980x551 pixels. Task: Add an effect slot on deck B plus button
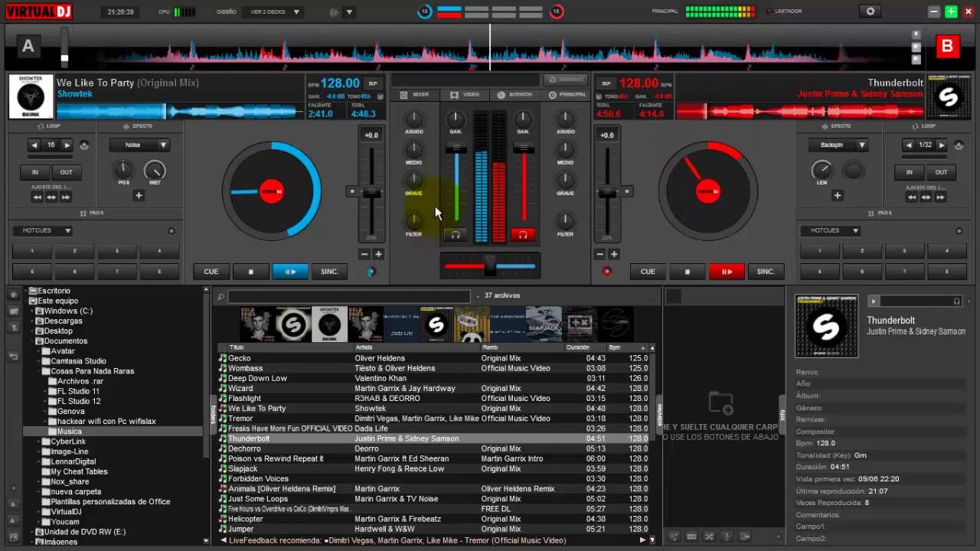tap(838, 196)
